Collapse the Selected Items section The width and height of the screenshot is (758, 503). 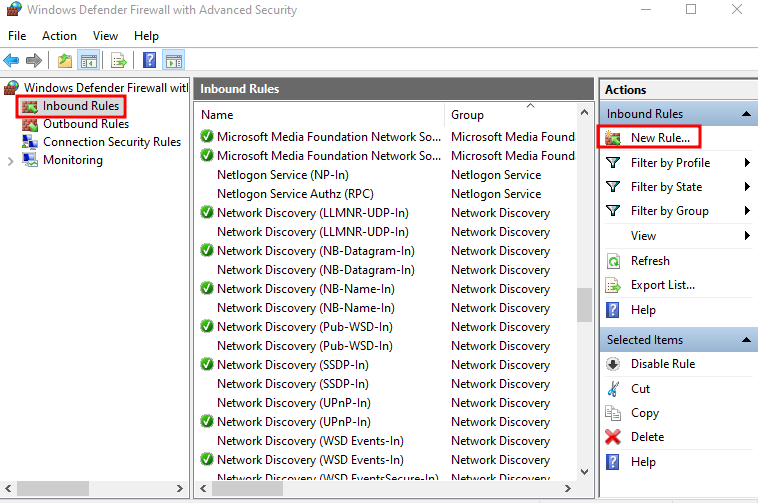(x=746, y=340)
